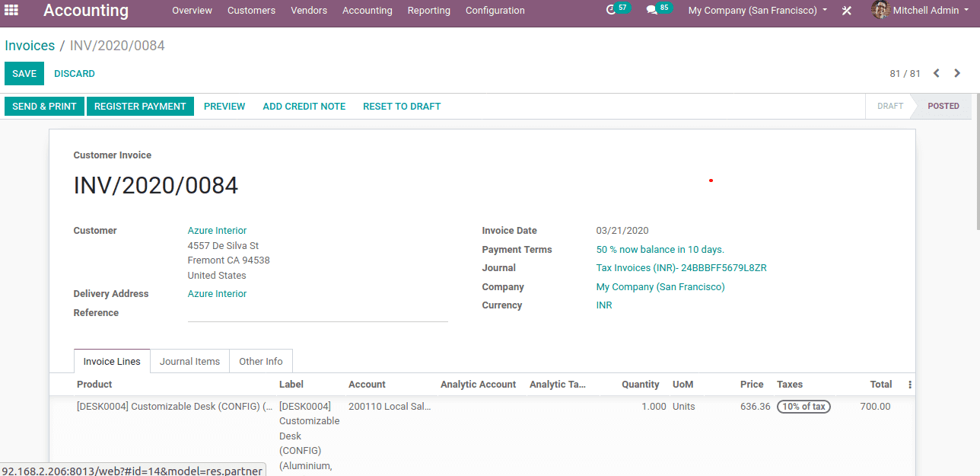Open payment terms 50 % now balance link
The image size is (980, 476).
(x=660, y=250)
